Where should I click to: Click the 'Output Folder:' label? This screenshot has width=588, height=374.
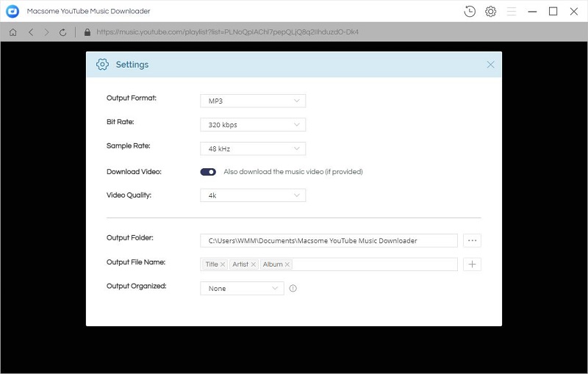[x=130, y=237]
